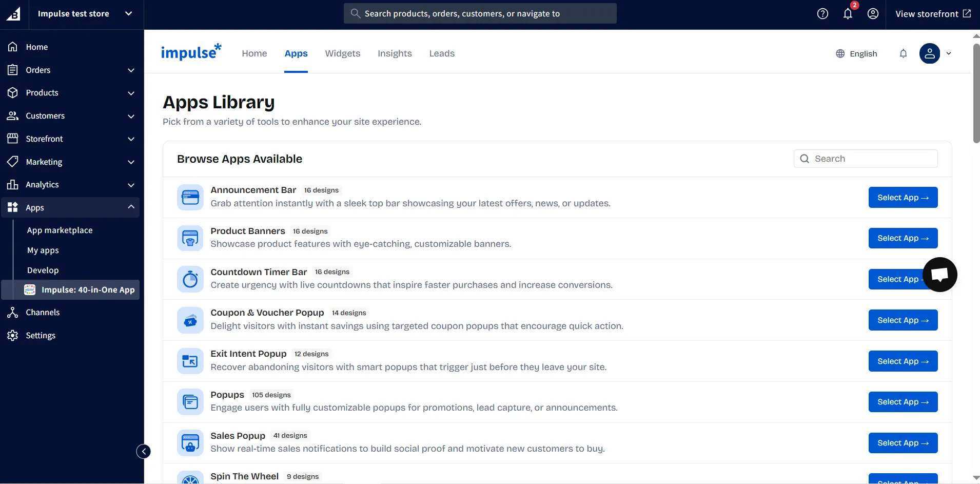The width and height of the screenshot is (980, 484).
Task: Click the Sales Popup app icon
Action: [190, 443]
